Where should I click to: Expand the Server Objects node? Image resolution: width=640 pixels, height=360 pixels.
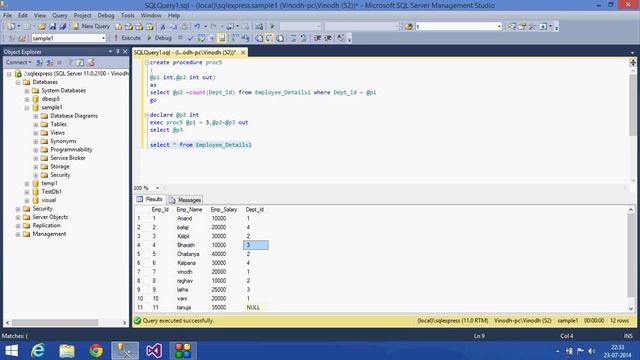(18, 217)
